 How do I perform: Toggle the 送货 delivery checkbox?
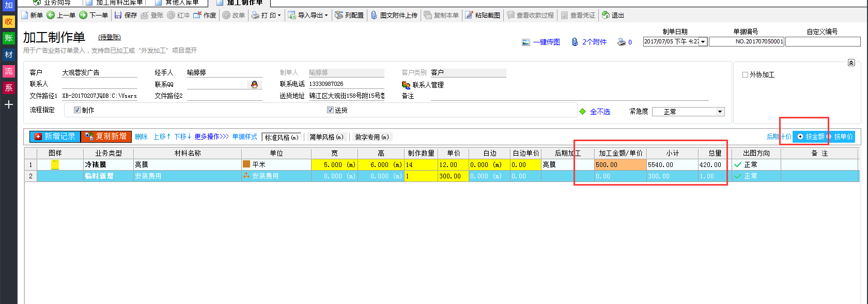[x=330, y=110]
